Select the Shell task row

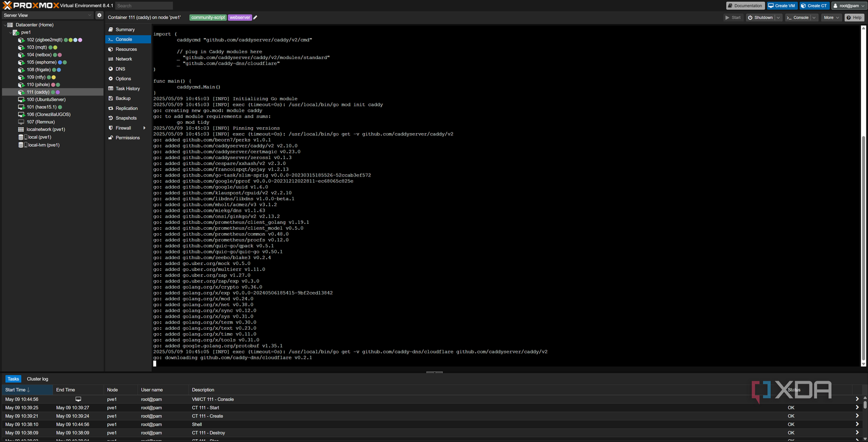tap(433, 425)
